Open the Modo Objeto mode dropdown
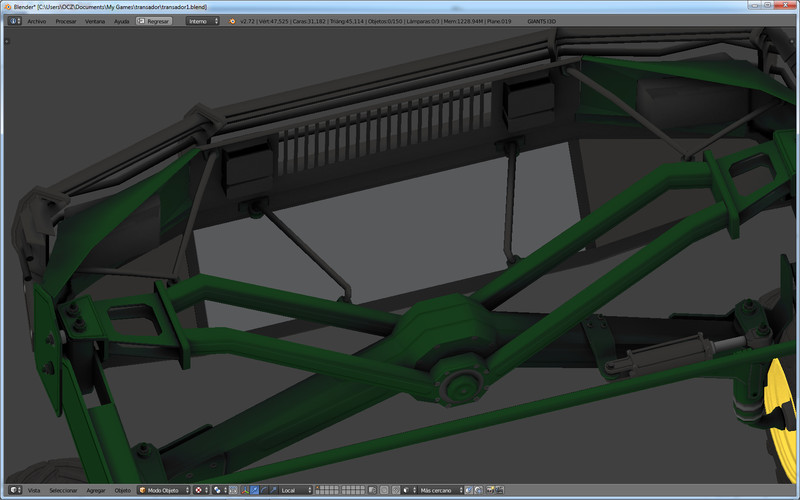The width and height of the screenshot is (800, 500). coord(164,490)
